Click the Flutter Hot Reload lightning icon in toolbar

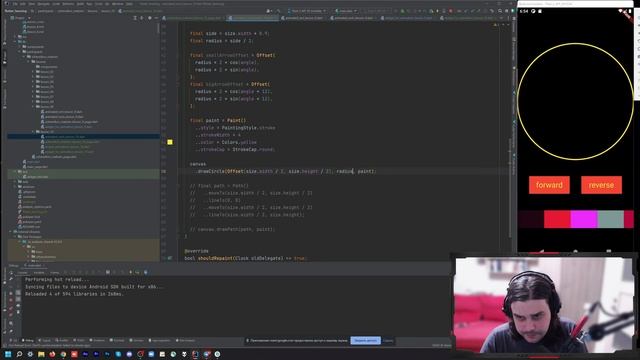click(x=438, y=11)
